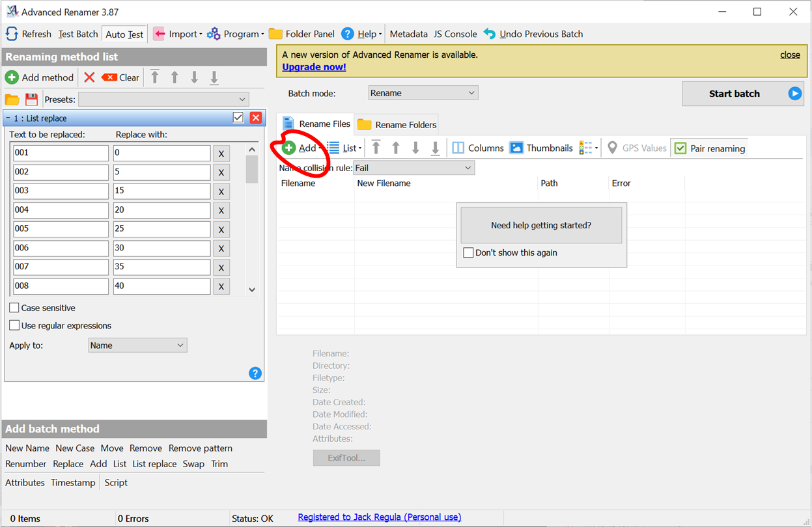Open Columns settings
Viewport: 812px width, 527px height.
478,148
